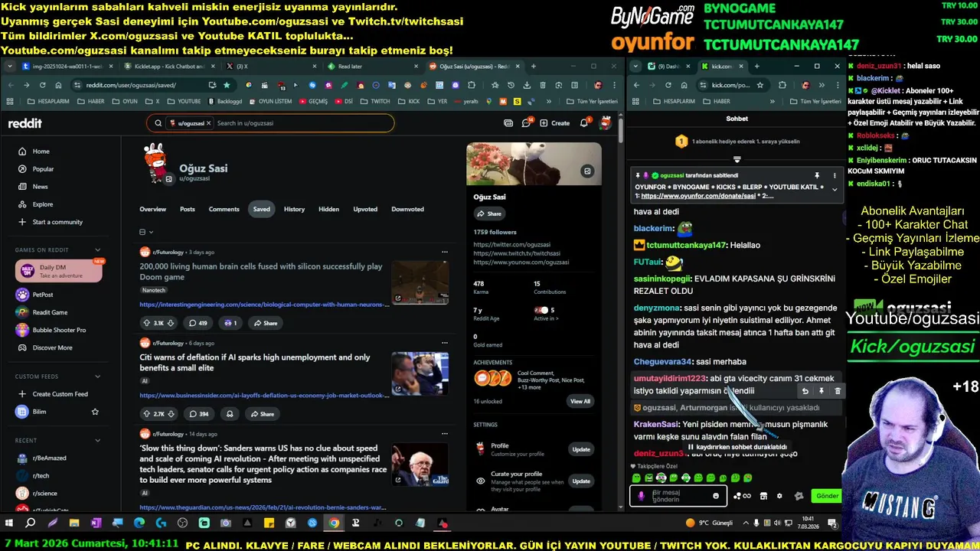This screenshot has height=551, width=980.
Task: Collapse the Recent section in sidebar
Action: [97, 440]
